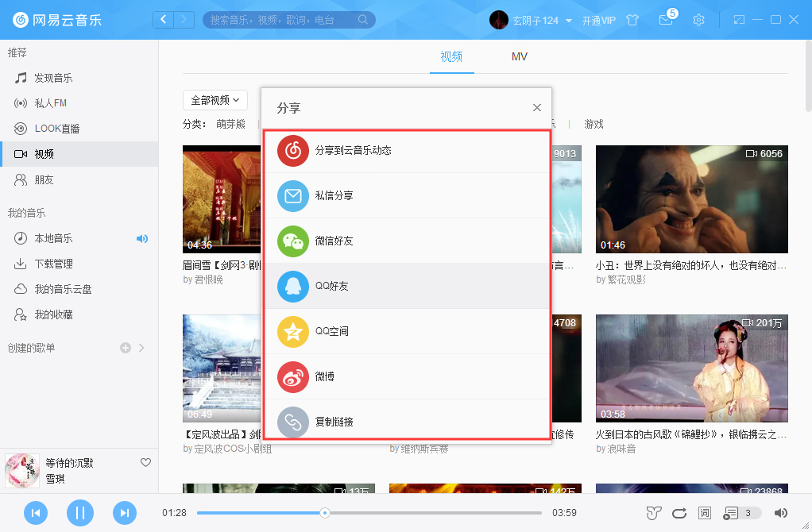Click 开通VIP in the title bar
Screen dimensions: 812x532
point(598,20)
